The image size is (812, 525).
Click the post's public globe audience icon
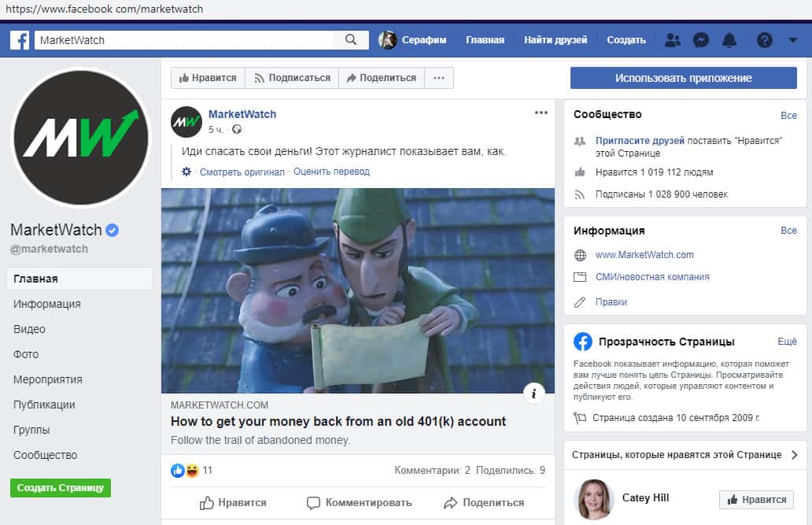pos(237,130)
